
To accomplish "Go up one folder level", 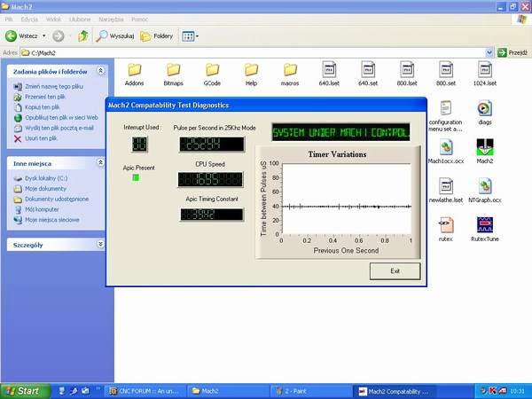I will click(82, 36).
